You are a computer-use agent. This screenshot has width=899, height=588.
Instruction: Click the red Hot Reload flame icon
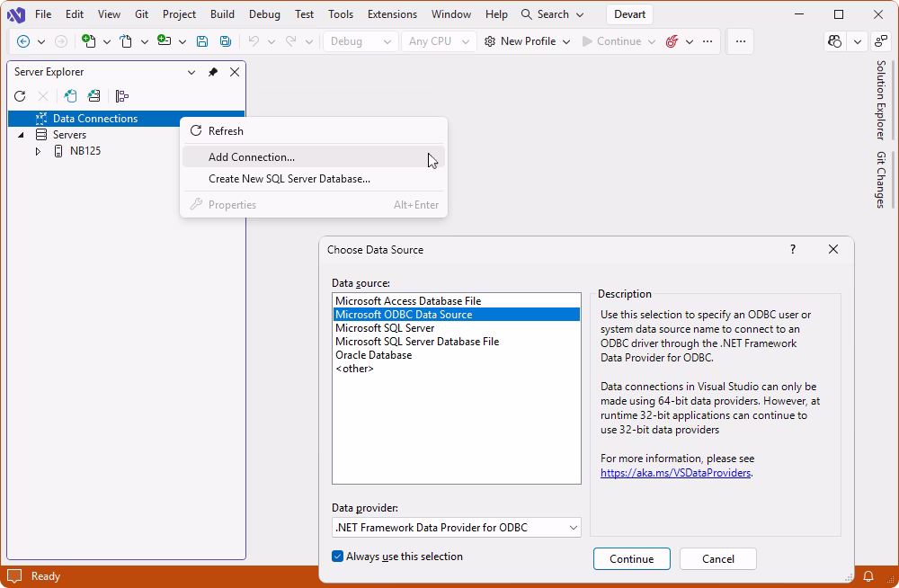[672, 41]
